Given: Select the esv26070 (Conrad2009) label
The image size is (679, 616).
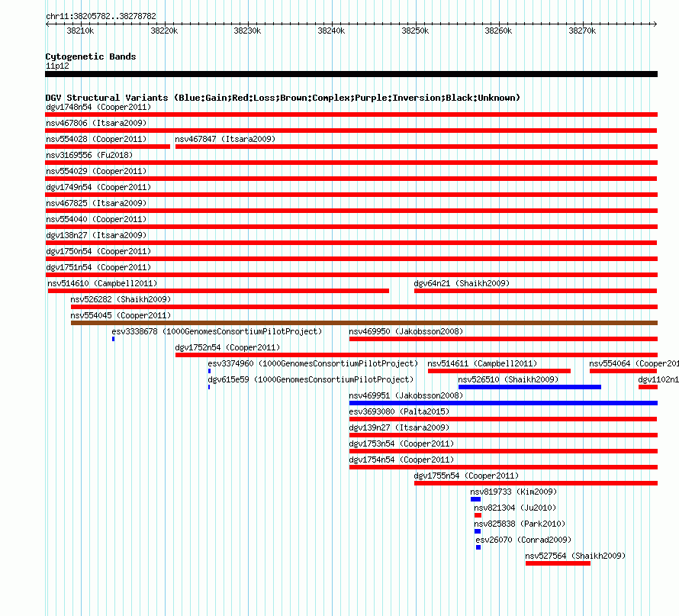Looking at the screenshot, I should coord(523,540).
